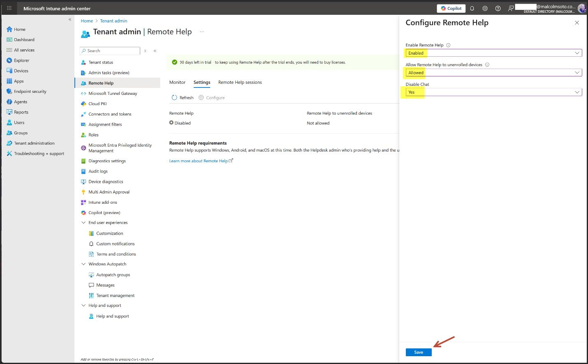This screenshot has width=588, height=364.
Task: Click the help question mark icon
Action: coord(498,8)
